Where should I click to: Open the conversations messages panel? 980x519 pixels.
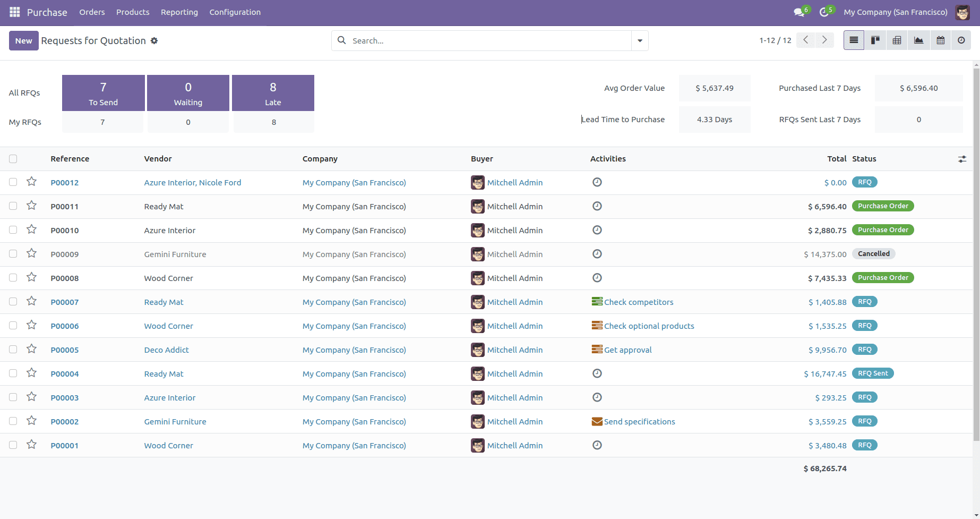[x=799, y=12]
